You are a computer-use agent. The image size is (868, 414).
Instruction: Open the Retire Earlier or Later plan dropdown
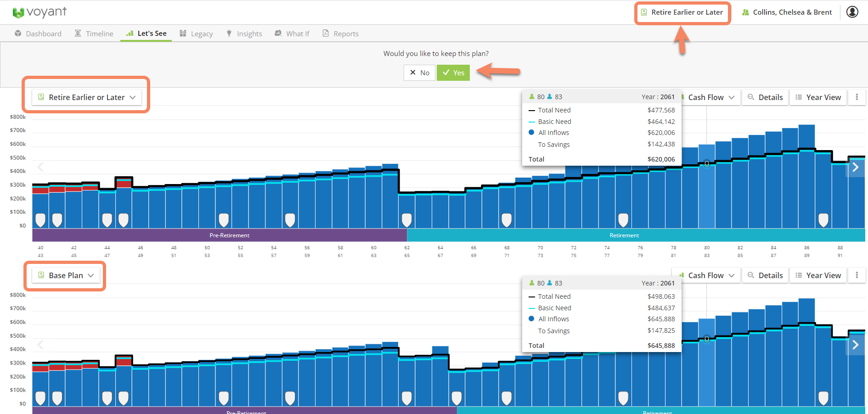coord(86,97)
